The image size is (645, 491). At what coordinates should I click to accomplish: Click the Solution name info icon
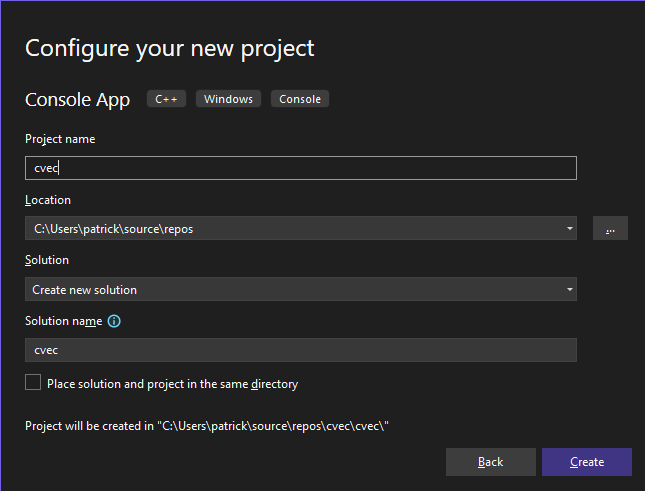tap(114, 321)
